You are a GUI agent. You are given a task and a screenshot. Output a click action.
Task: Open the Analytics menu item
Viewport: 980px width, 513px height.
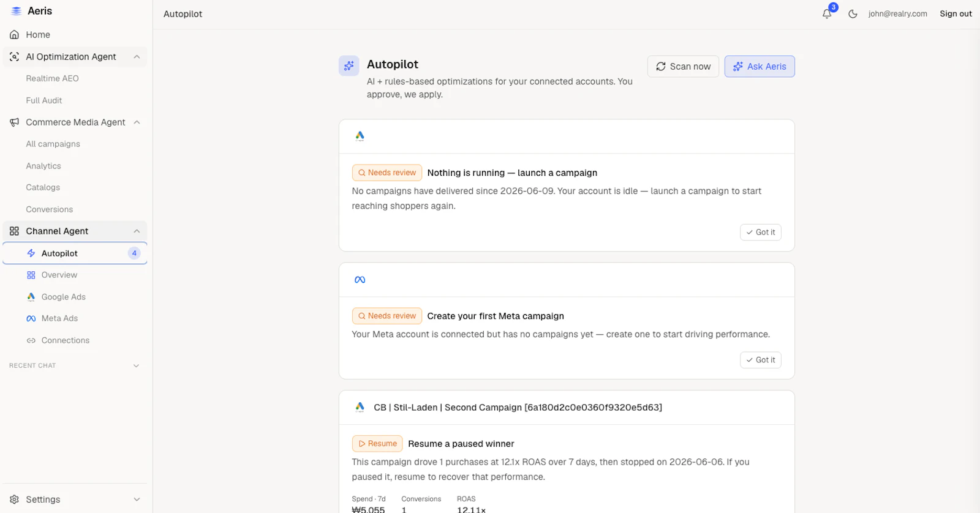43,166
